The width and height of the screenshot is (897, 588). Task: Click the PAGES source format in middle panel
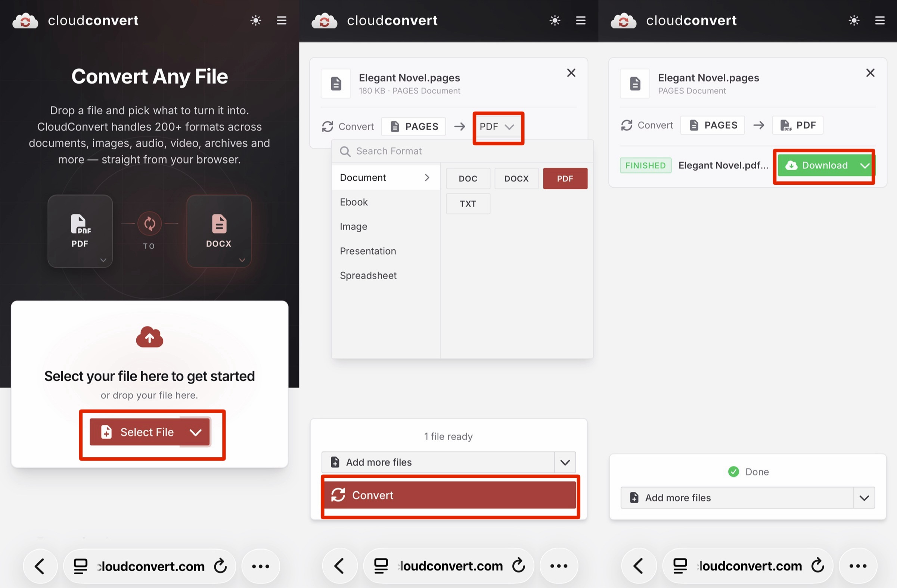(413, 127)
